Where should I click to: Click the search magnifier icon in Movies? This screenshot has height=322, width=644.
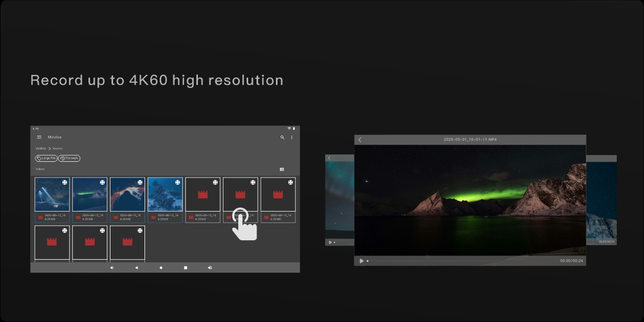(x=282, y=137)
